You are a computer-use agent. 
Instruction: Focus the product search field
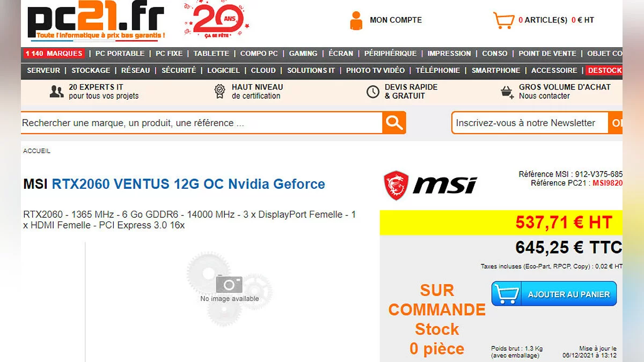click(202, 123)
